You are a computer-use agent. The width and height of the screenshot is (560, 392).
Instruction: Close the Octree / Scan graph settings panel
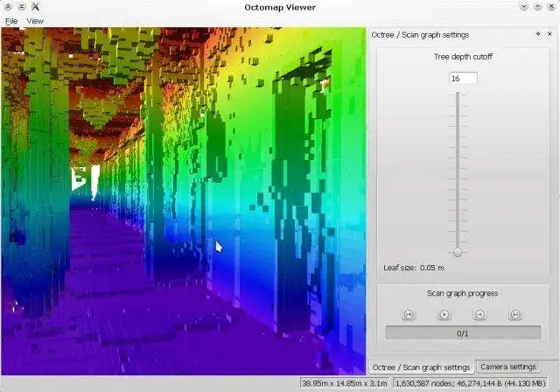coord(549,34)
